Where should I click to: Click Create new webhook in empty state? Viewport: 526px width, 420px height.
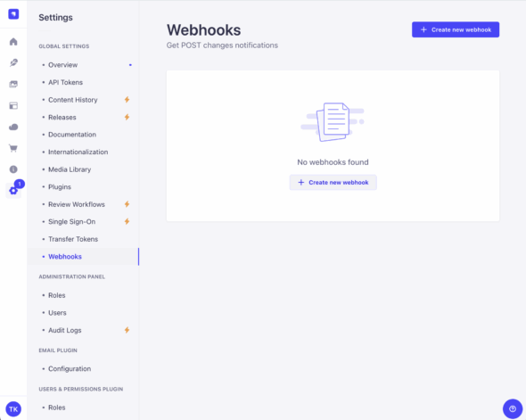[x=333, y=182]
